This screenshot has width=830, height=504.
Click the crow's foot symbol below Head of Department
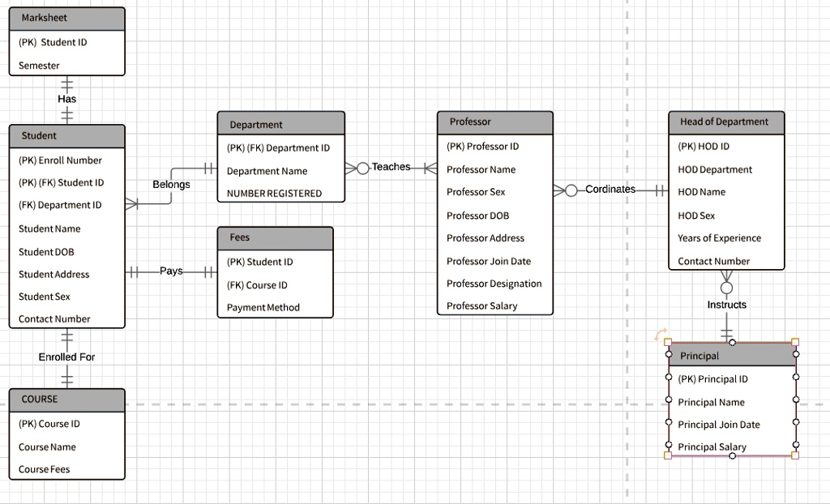[726, 275]
